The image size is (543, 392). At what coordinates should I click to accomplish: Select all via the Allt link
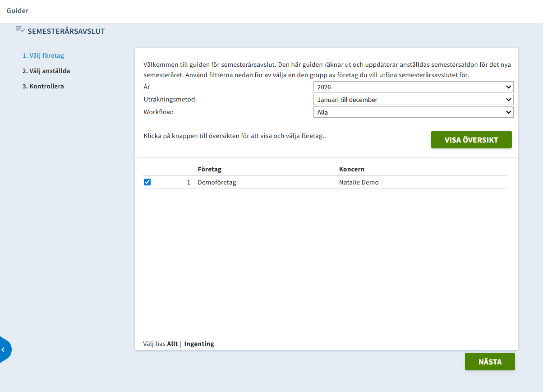pyautogui.click(x=172, y=344)
